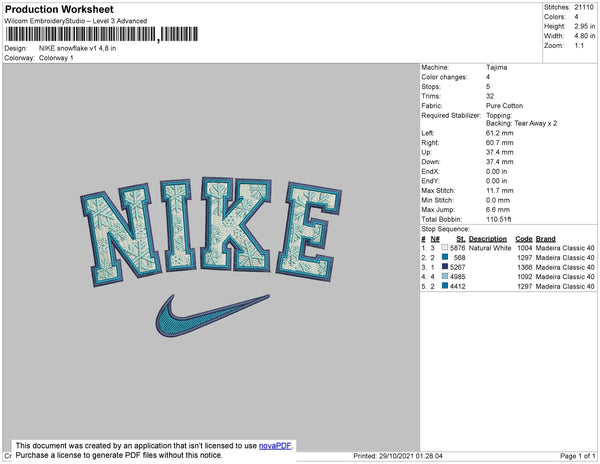Click the Description column header
Screen dimensions: 600x464
(488, 239)
